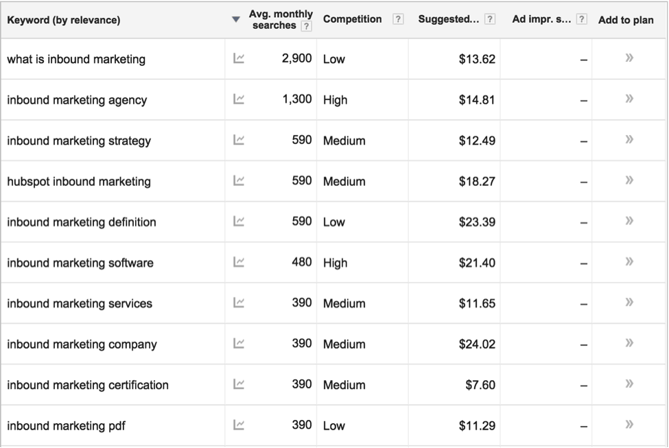Select the 'inbound marketing agency' keyword text
This screenshot has width=669, height=448.
click(76, 100)
